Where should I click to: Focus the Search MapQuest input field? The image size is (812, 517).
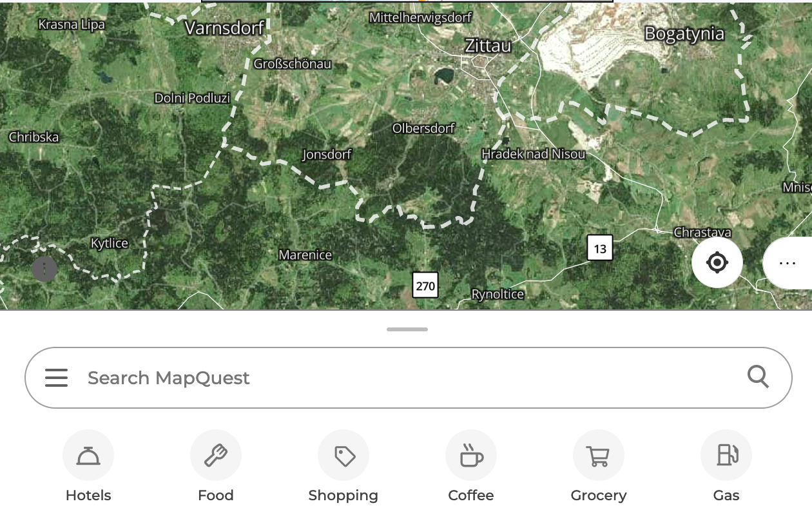[409, 378]
